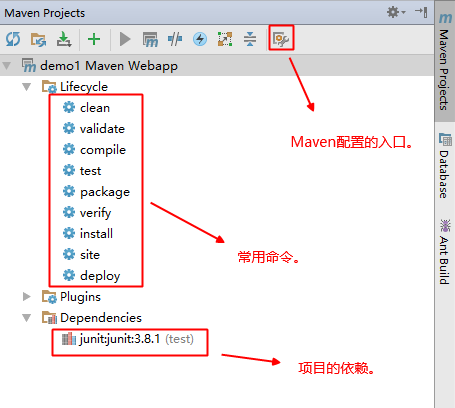The width and height of the screenshot is (455, 408).
Task: Click the Ant Build ant icon
Action: [x=445, y=226]
